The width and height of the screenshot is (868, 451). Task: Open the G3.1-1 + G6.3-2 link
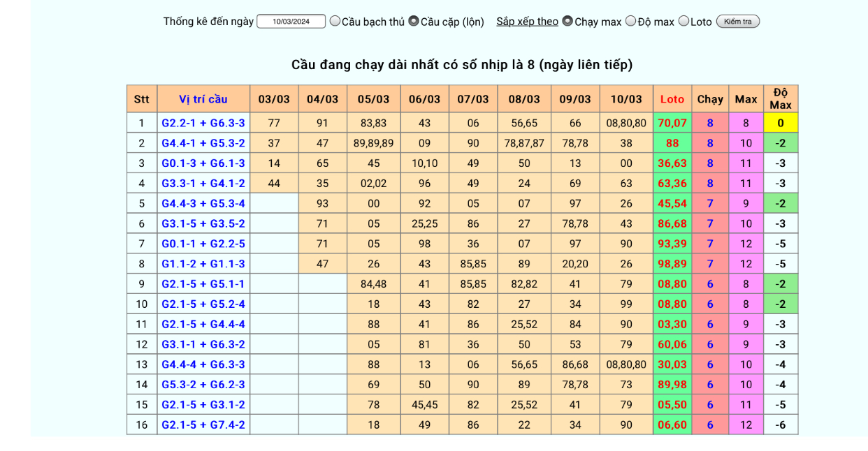tap(203, 345)
